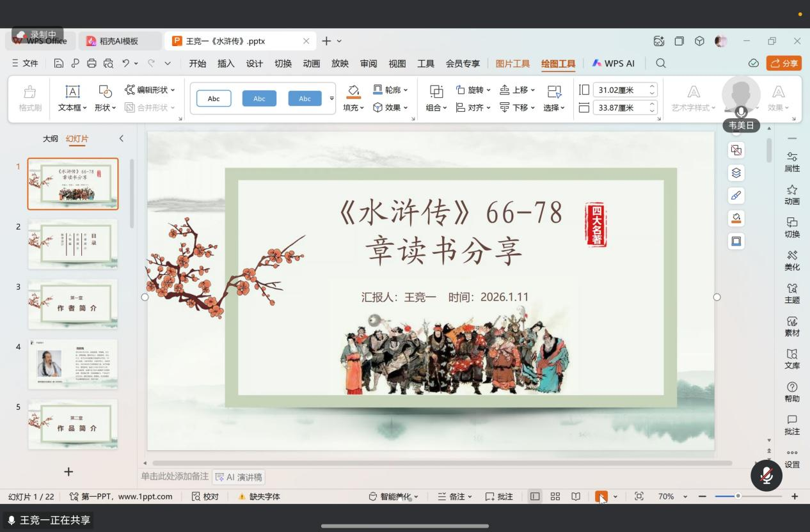Open the Insert (插入) ribbon tab

coord(226,63)
